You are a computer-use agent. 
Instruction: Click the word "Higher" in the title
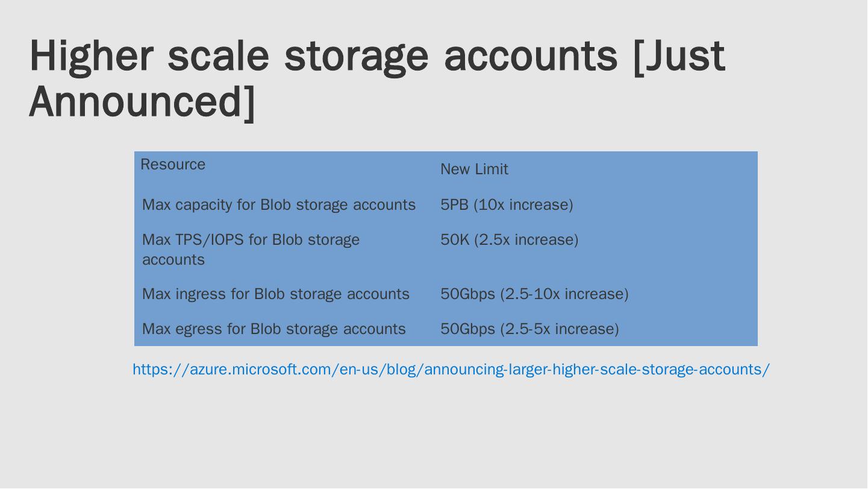coord(90,55)
